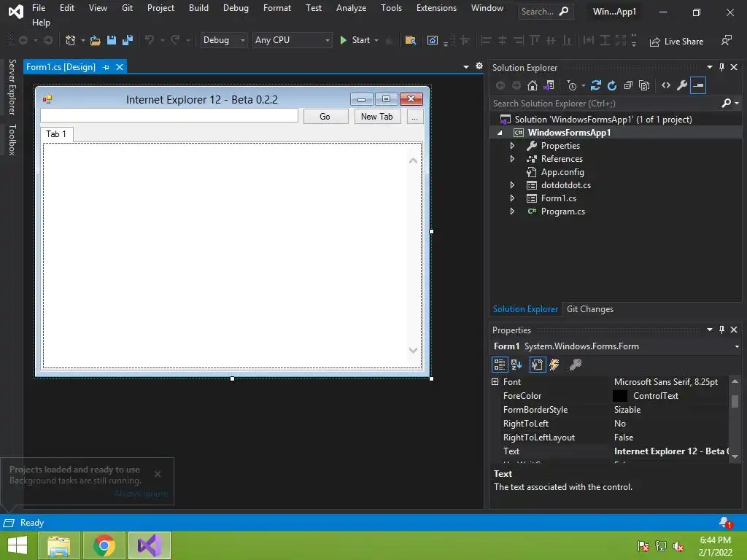The image size is (747, 560).
Task: Refresh the Solution Explorer
Action: click(x=612, y=86)
